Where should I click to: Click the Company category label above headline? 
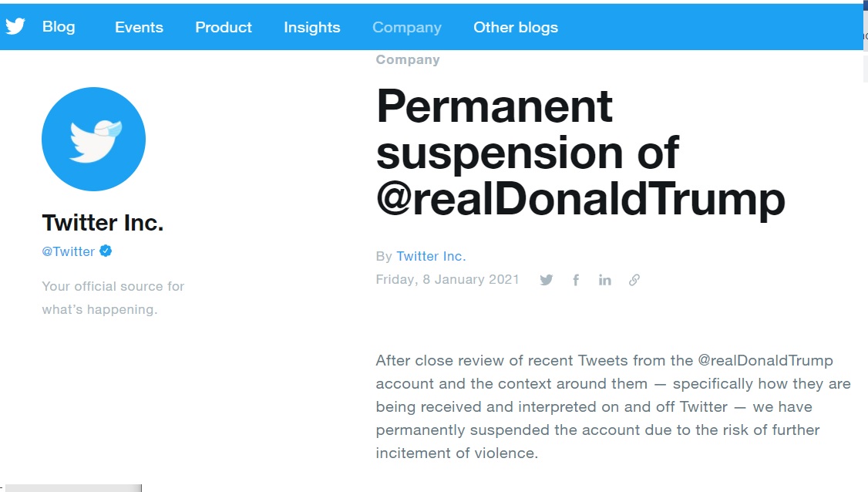point(408,60)
